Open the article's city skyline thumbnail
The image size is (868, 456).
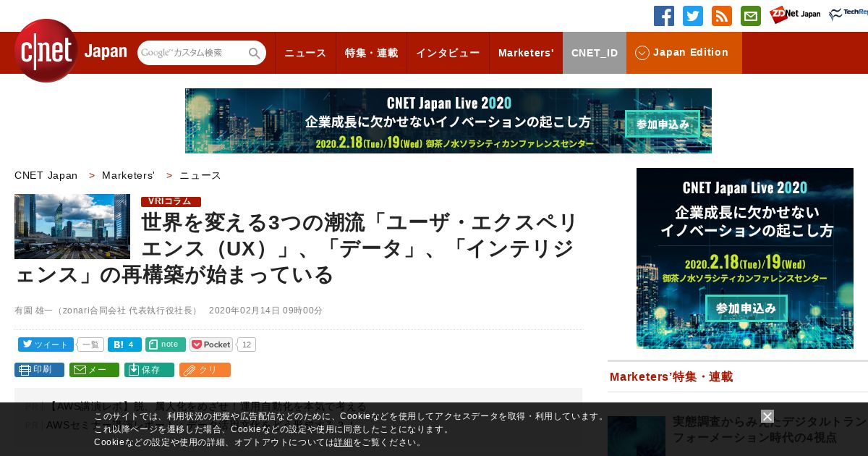72,227
